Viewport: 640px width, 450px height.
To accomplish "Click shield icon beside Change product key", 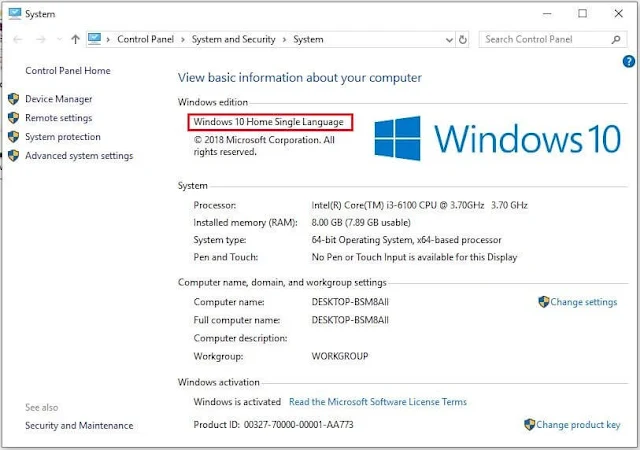I will tap(529, 424).
